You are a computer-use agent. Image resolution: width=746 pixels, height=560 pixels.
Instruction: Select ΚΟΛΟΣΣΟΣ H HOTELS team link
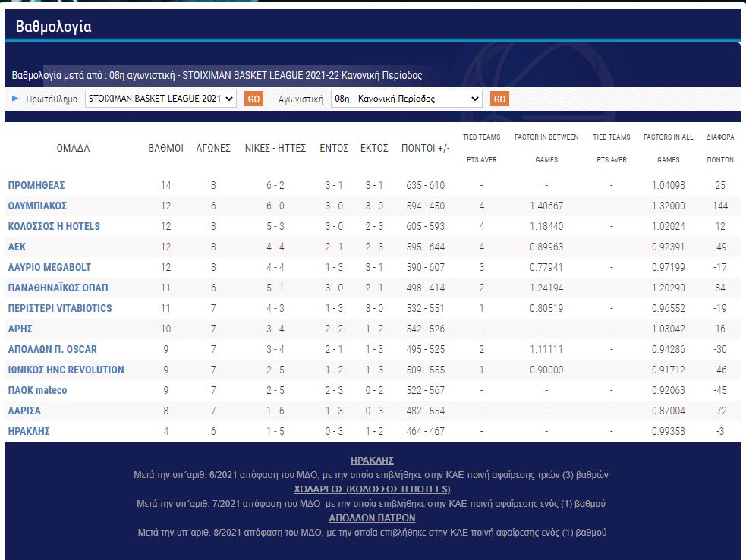tap(54, 226)
